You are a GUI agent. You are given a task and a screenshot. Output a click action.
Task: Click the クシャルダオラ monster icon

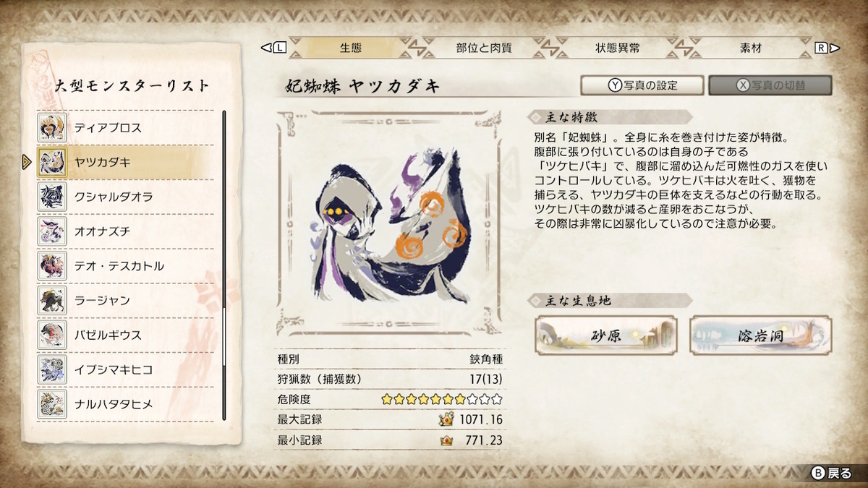[52, 197]
